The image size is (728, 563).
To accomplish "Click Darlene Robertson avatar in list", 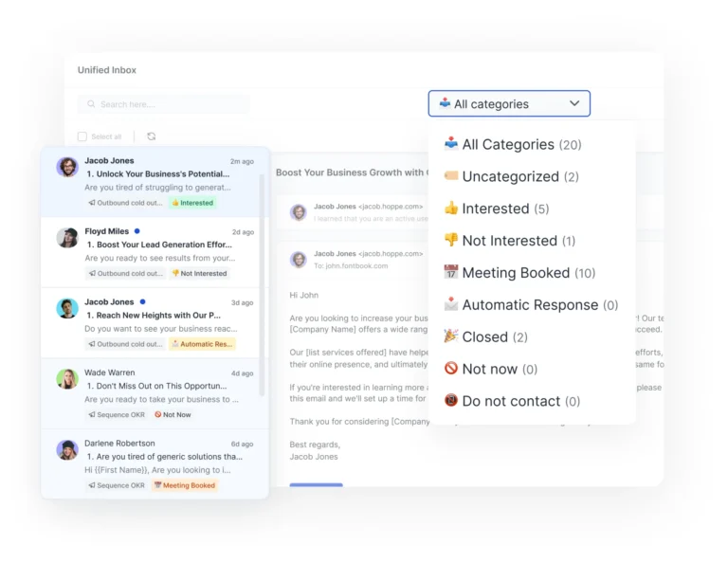I will 67,449.
